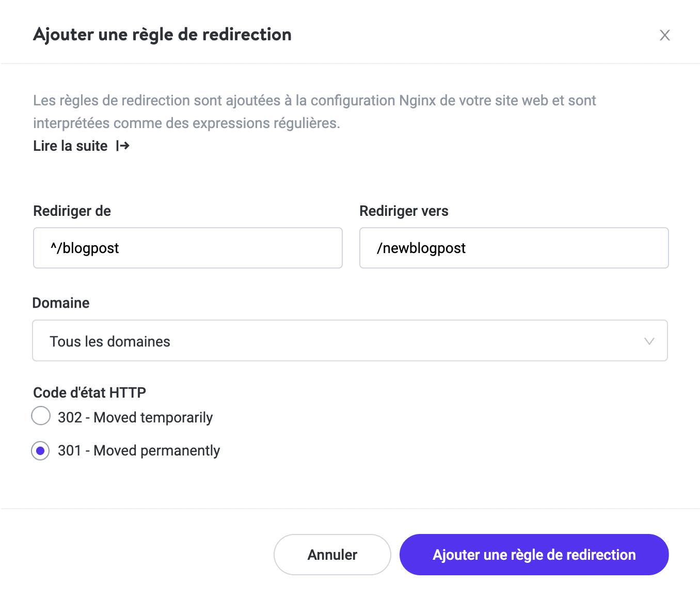
Task: Click the X icon in the top right corner
Action: point(665,35)
